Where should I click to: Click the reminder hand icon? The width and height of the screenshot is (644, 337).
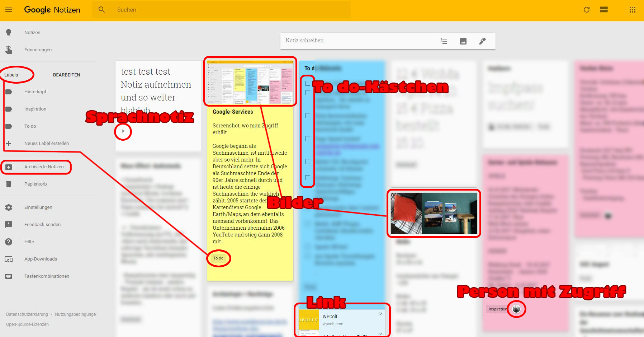9,50
